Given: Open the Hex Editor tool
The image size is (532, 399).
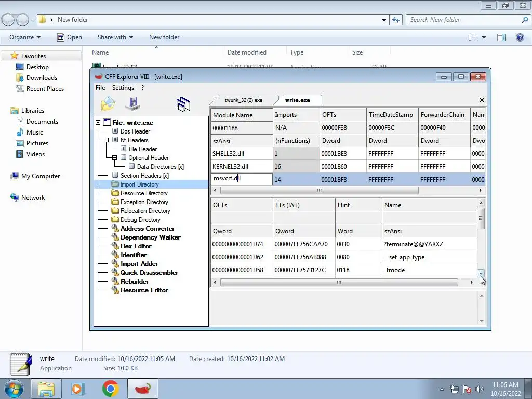Looking at the screenshot, I should [136, 246].
